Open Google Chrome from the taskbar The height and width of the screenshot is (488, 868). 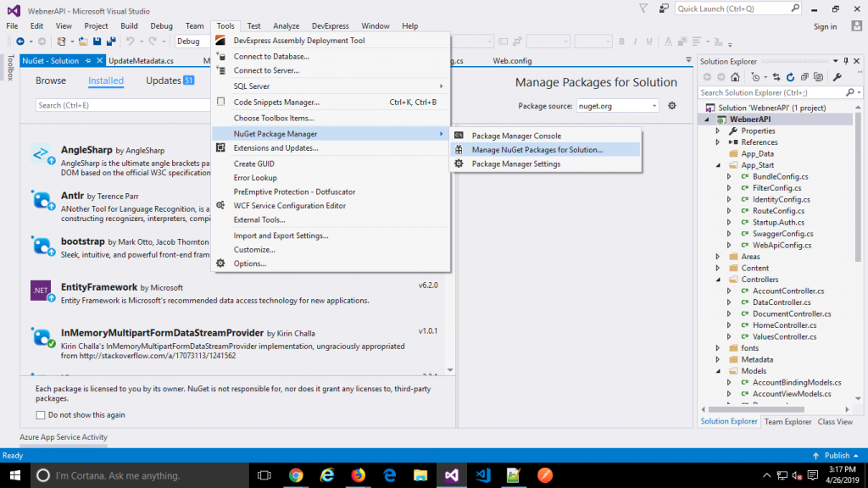[294, 474]
